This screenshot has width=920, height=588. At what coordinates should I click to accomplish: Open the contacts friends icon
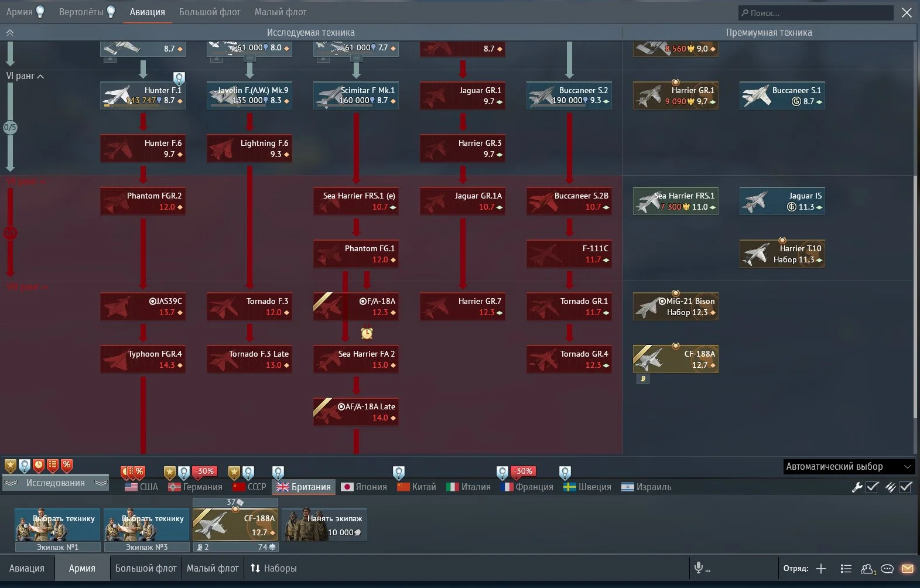[x=867, y=568]
